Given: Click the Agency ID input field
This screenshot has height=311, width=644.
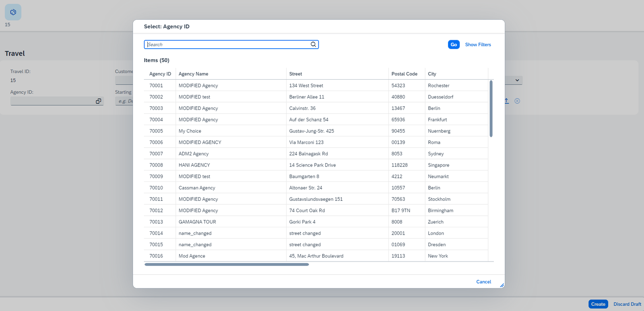Looking at the screenshot, I should [x=57, y=101].
